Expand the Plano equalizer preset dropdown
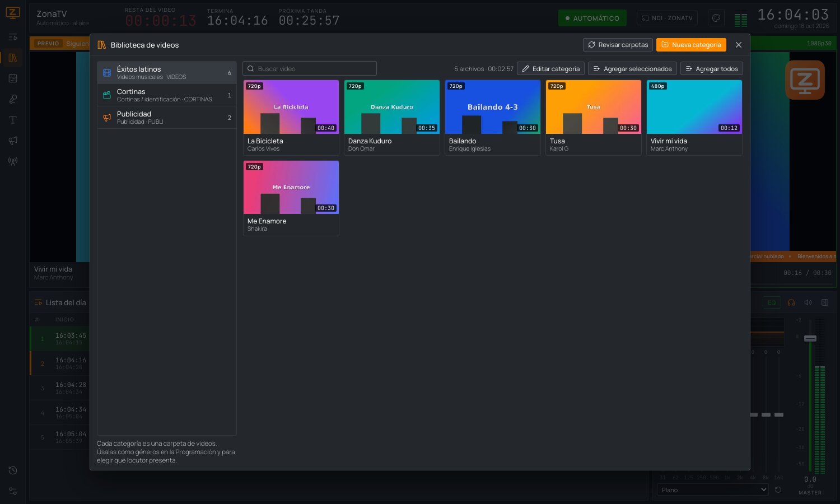The image size is (840, 504). click(712, 490)
